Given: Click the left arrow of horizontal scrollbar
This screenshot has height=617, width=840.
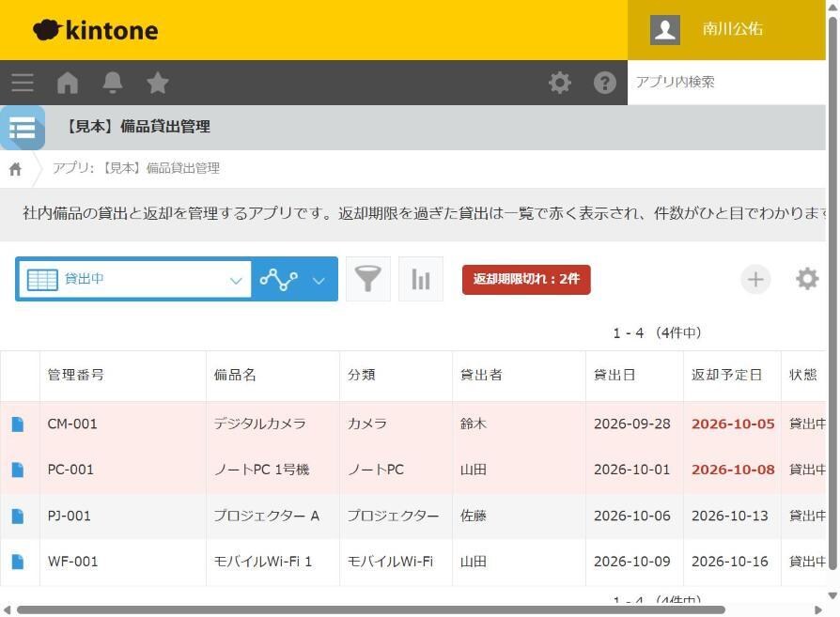Looking at the screenshot, I should click(x=7, y=610).
